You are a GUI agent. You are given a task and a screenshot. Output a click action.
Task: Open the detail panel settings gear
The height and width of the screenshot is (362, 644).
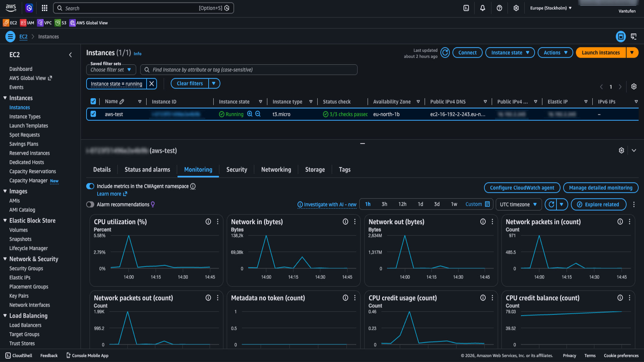click(x=622, y=150)
